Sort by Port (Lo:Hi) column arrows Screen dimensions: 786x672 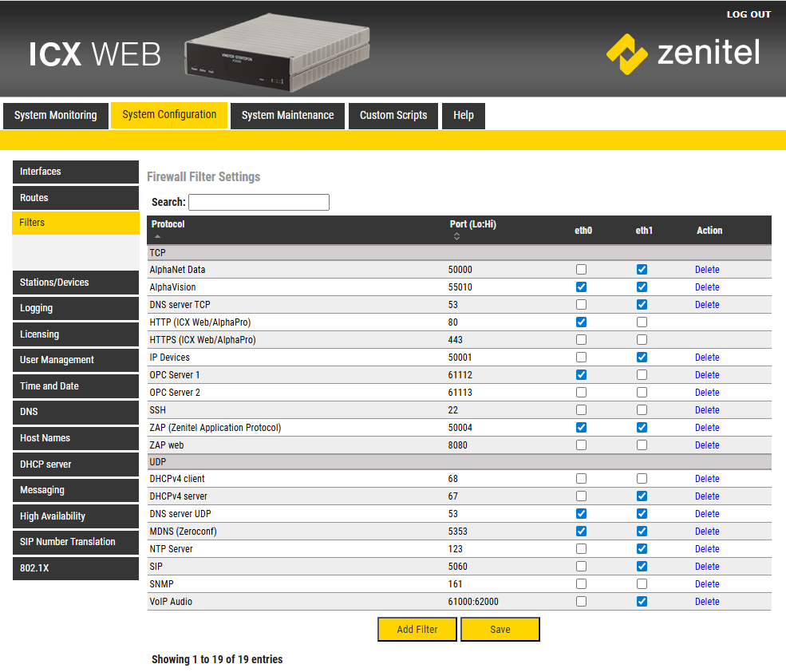456,236
